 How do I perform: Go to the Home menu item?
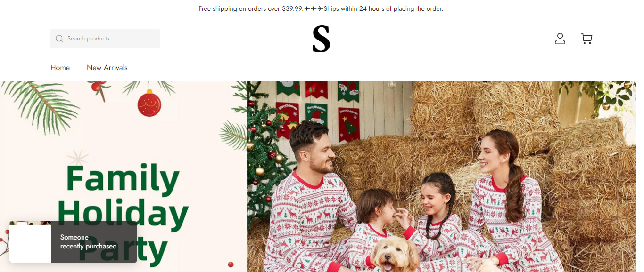coord(60,68)
